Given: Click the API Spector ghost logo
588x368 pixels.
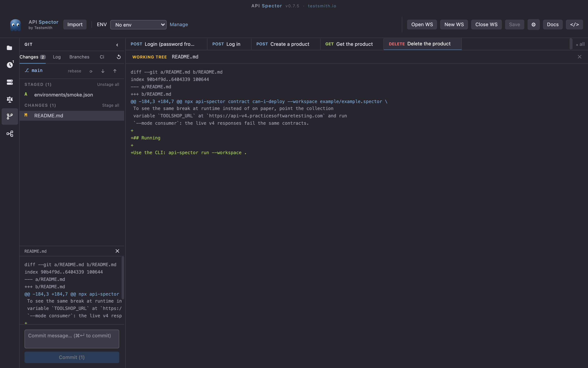Looking at the screenshot, I should [15, 25].
